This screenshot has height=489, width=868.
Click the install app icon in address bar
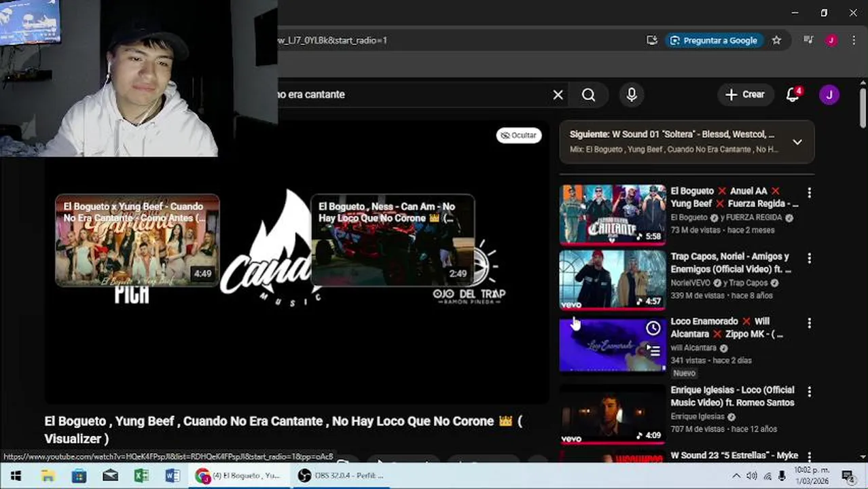click(652, 40)
